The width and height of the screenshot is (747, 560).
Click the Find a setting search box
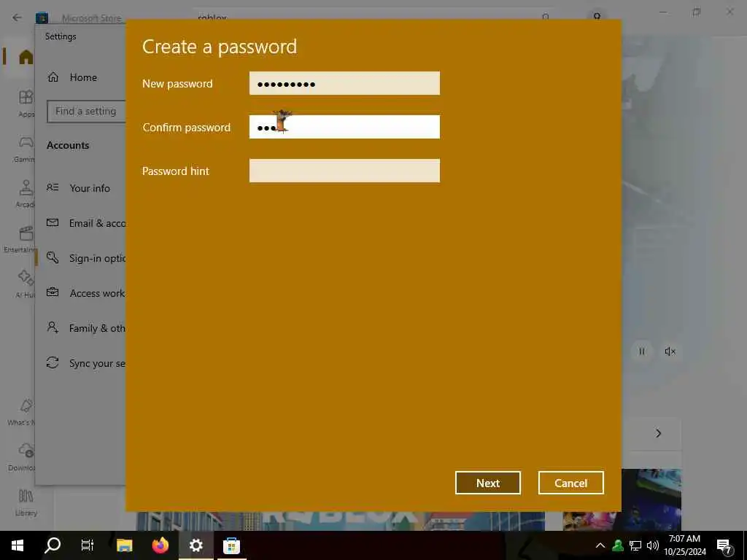[x=86, y=112]
